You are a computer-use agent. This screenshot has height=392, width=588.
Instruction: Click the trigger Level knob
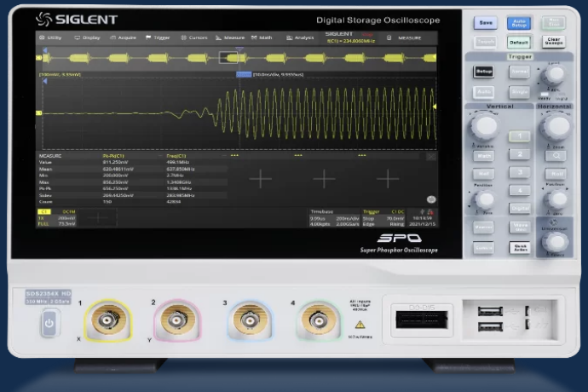coord(556,74)
